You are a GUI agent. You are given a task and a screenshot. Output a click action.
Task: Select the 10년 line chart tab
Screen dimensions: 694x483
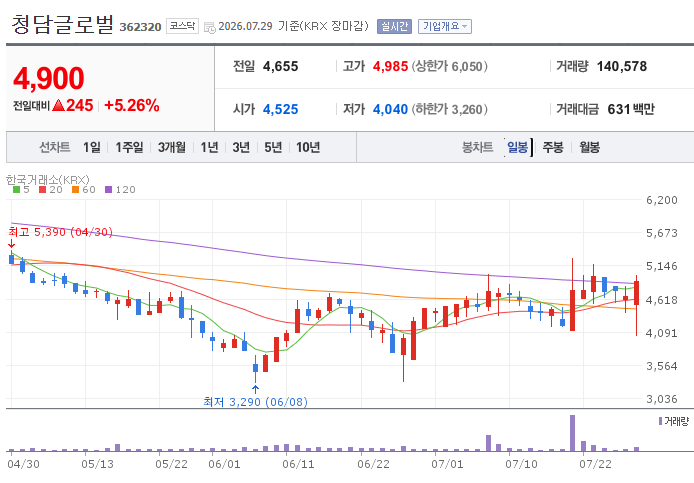pos(308,147)
